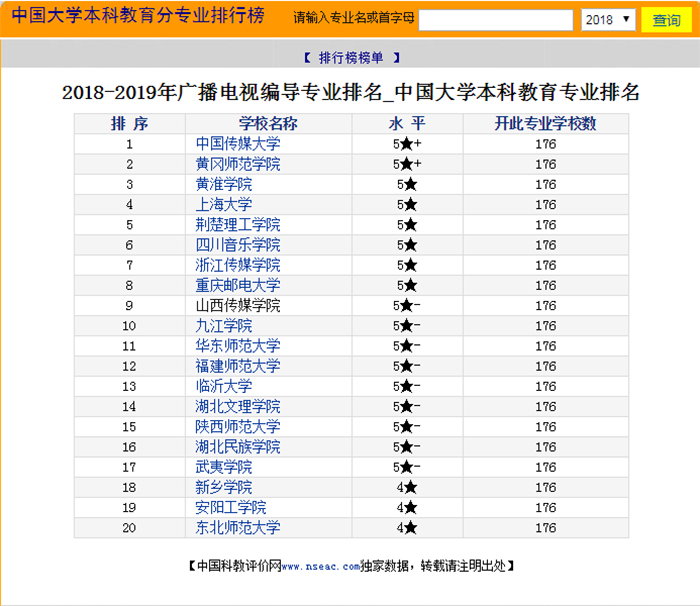Open 华东师范大学 school link
Screen dimensions: 700x606
(238, 346)
